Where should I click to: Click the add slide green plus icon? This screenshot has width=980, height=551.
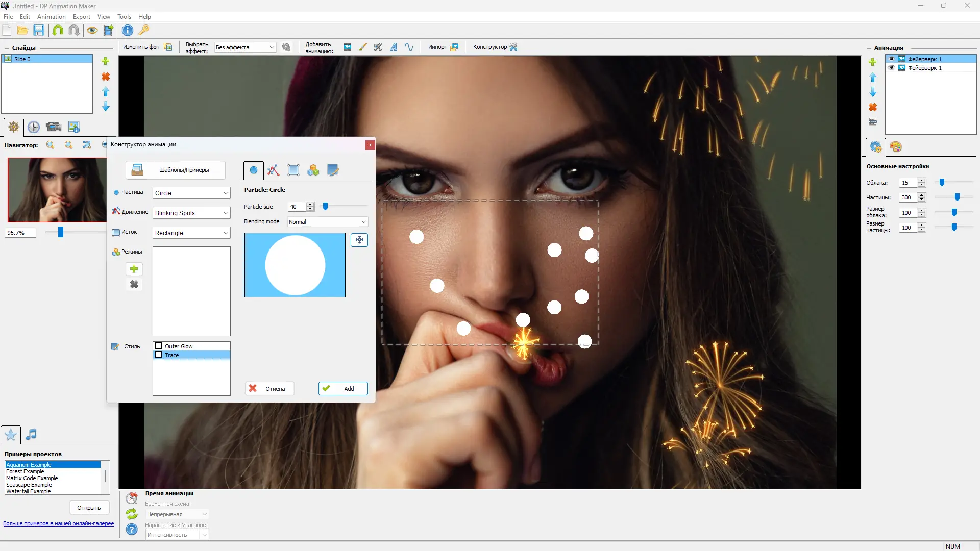coord(106,61)
